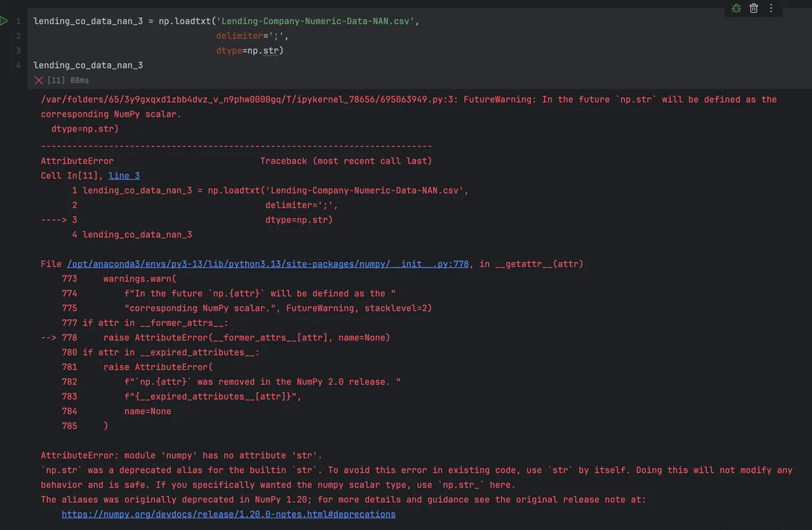The height and width of the screenshot is (530, 812).
Task: Open the numpy __init__.py:778 file link
Action: [267, 264]
